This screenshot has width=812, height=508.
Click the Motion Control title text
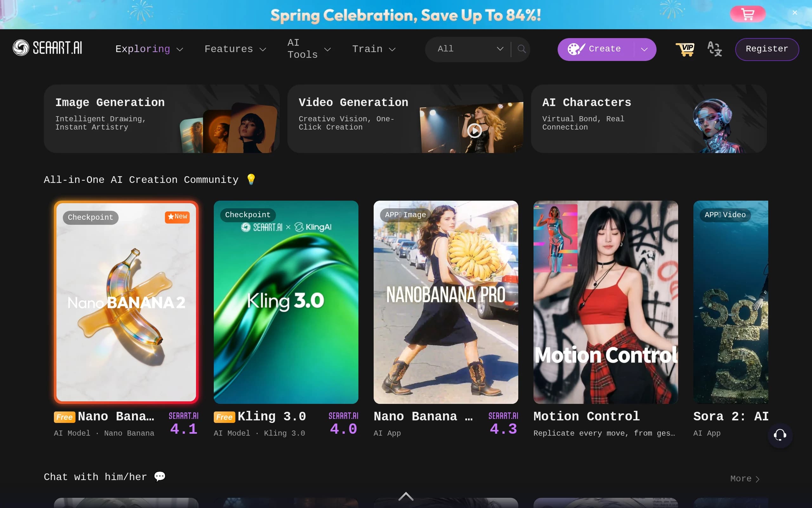[x=586, y=416]
